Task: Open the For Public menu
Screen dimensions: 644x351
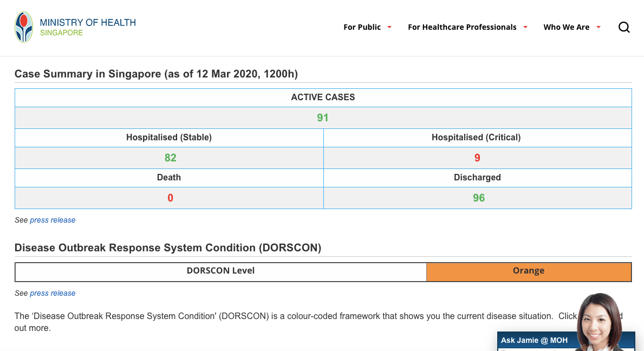Action: (x=362, y=27)
